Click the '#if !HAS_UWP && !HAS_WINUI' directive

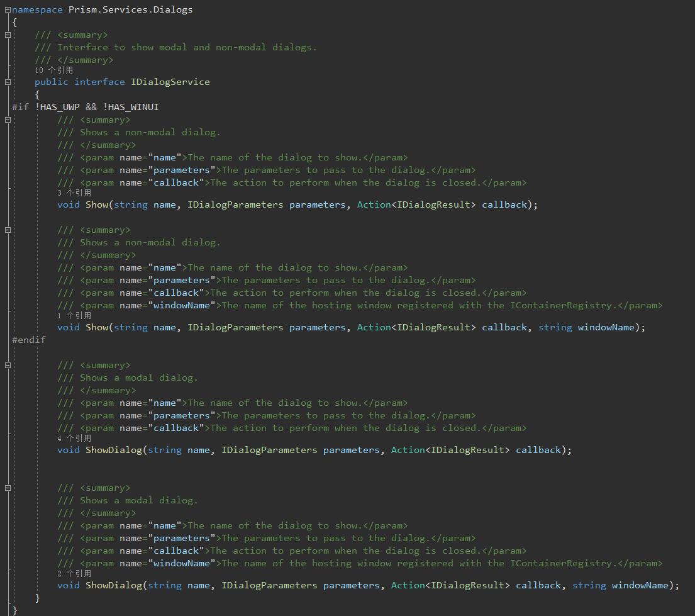click(85, 107)
